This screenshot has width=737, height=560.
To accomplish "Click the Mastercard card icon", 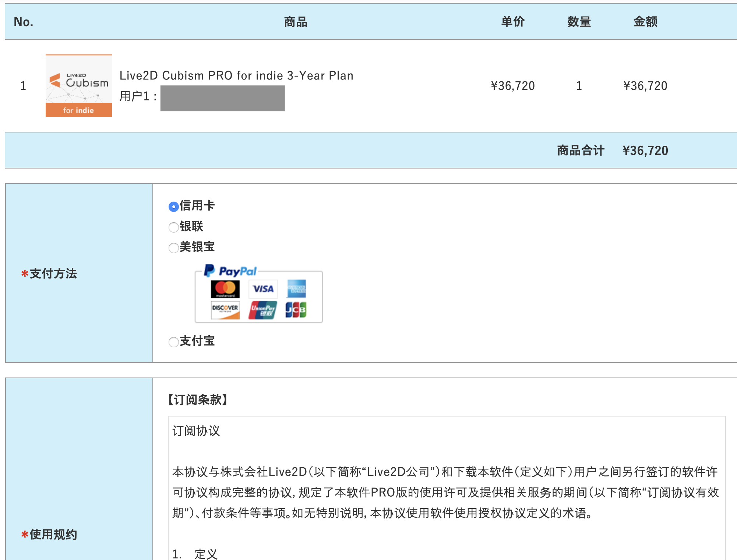I will (225, 289).
